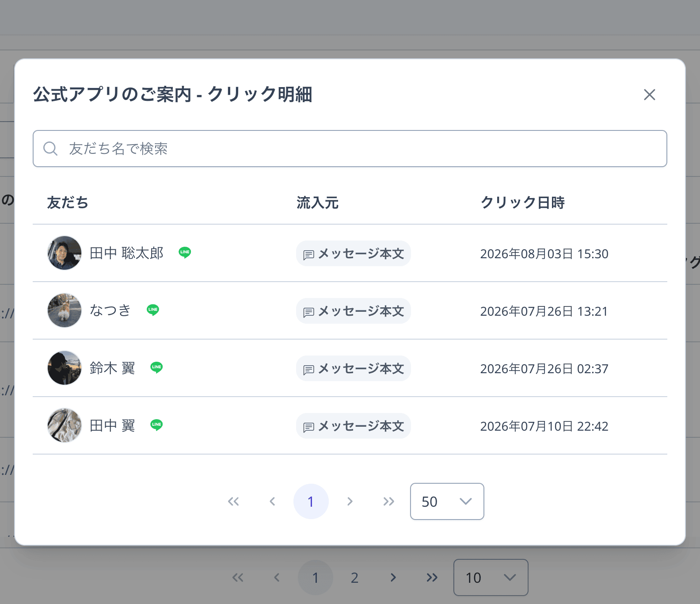The height and width of the screenshot is (604, 700).
Task: Click LINE icon next to 田中 翼
Action: pyautogui.click(x=156, y=425)
